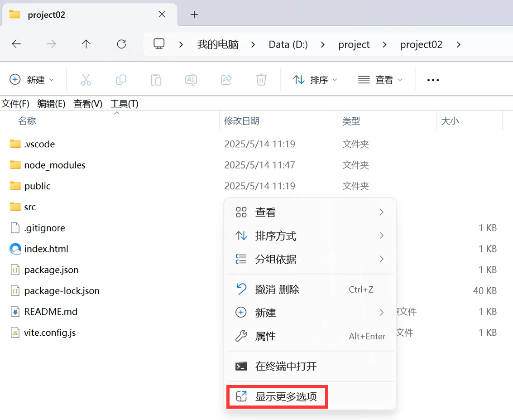Click date 2025/5/14 11:47
This screenshot has width=513, height=420.
[260, 164]
